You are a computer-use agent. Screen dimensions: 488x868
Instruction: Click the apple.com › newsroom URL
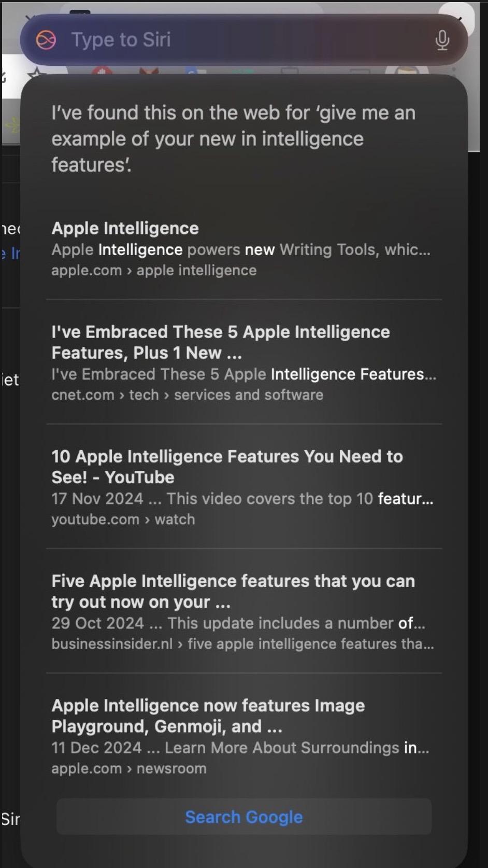(128, 768)
